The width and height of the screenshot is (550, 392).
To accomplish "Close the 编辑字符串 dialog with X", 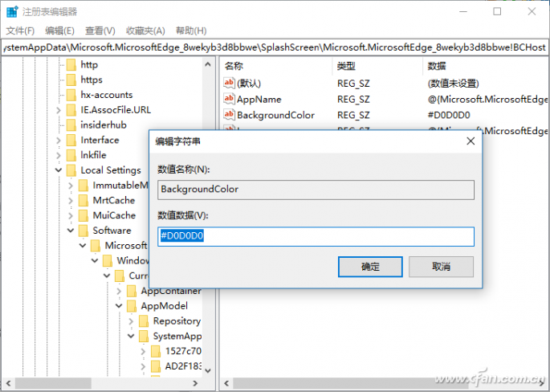I will [471, 141].
